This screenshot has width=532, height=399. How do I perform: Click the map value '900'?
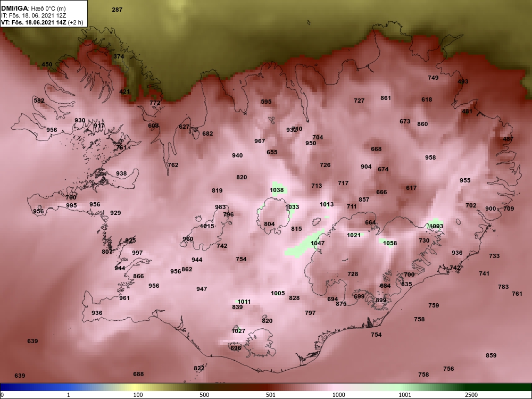pyautogui.click(x=491, y=209)
